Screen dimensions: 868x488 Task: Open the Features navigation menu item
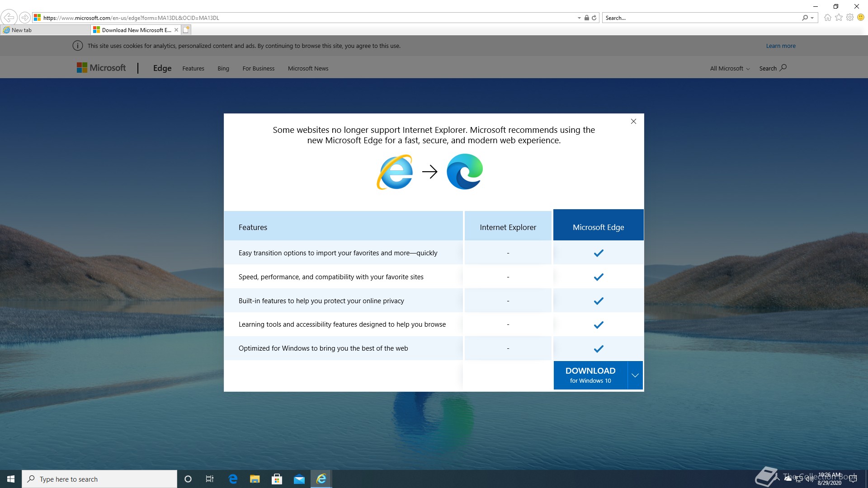[193, 69]
